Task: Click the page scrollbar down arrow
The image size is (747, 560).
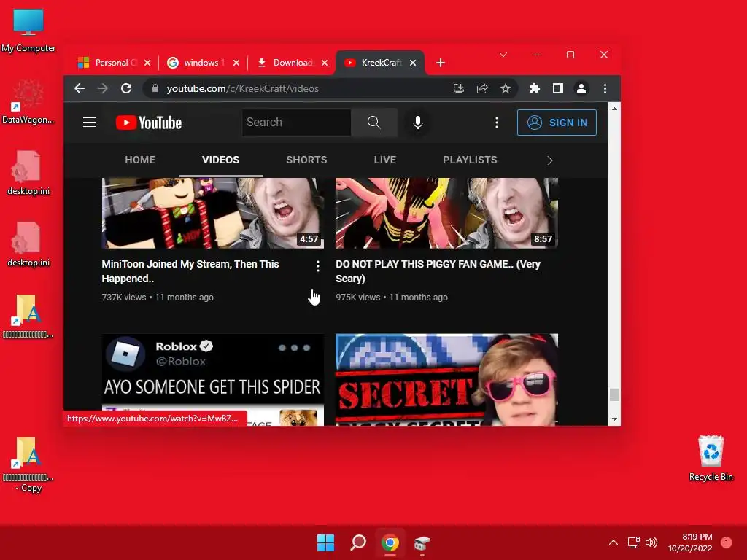Action: click(x=614, y=419)
